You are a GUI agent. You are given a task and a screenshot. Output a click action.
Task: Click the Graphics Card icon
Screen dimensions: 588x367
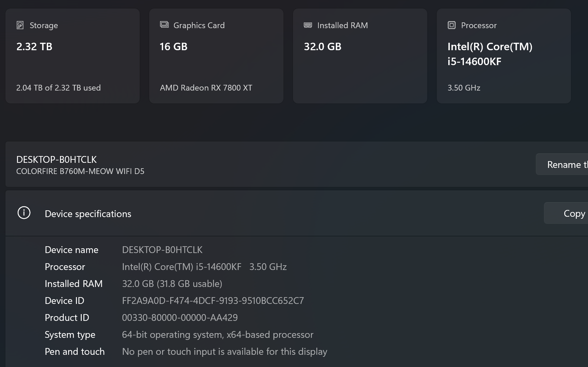pos(164,25)
